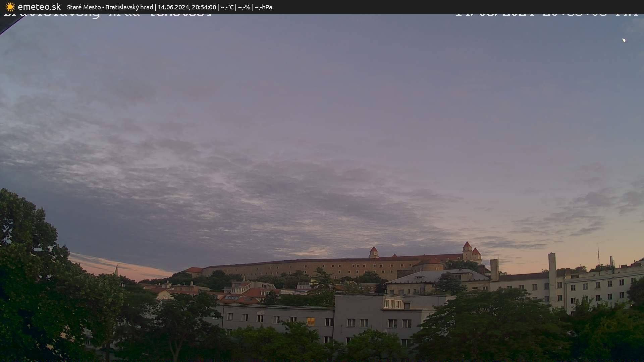Click the emeteo.sk site name text
Viewport: 644px width, 362px height.
point(39,7)
